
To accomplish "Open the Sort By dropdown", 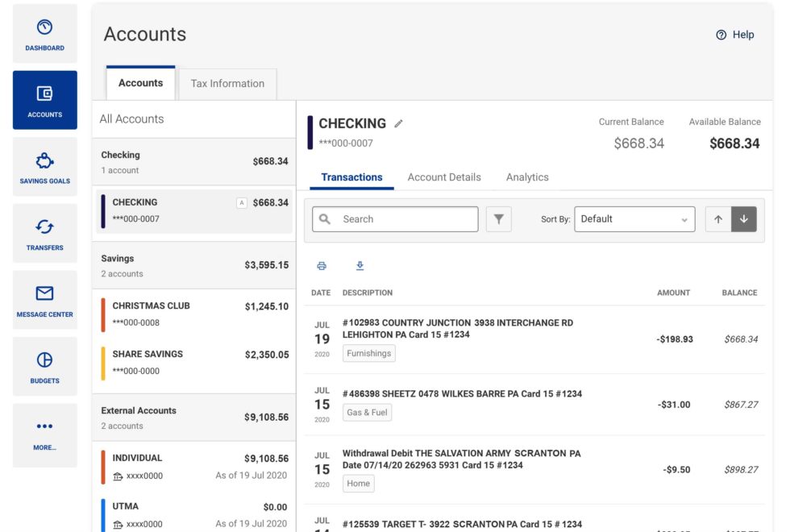I will [x=634, y=218].
